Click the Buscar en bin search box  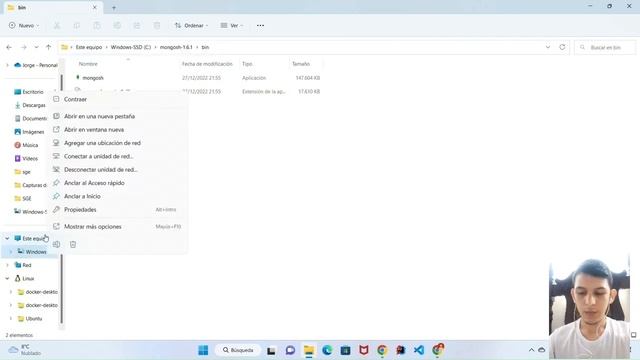[x=605, y=47]
